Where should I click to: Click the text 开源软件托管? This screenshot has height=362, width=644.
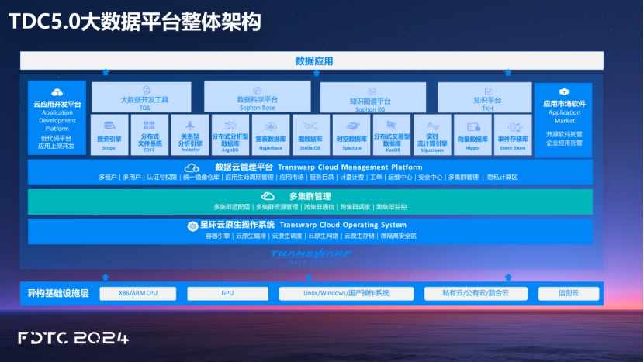564,134
